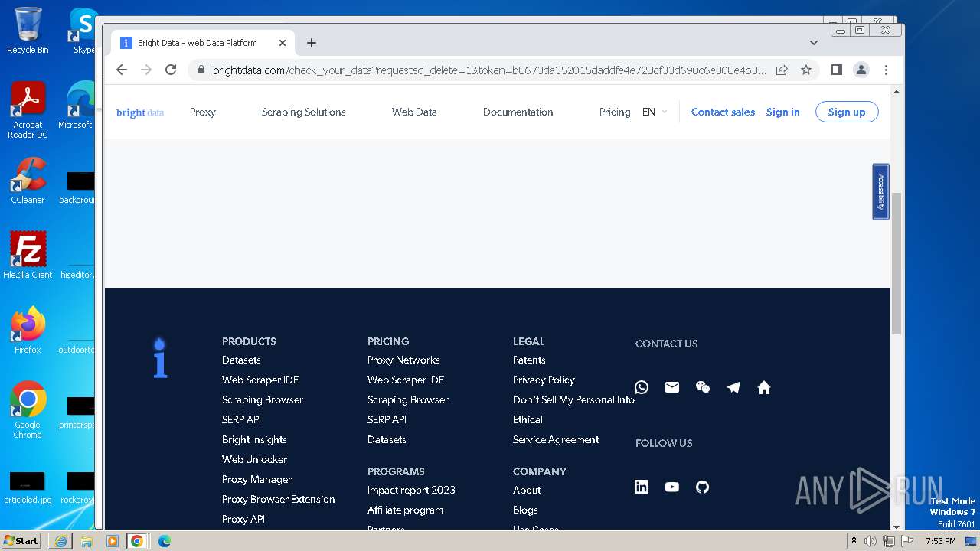Show hidden system tray icons
This screenshot has height=551, width=980.
[x=854, y=541]
